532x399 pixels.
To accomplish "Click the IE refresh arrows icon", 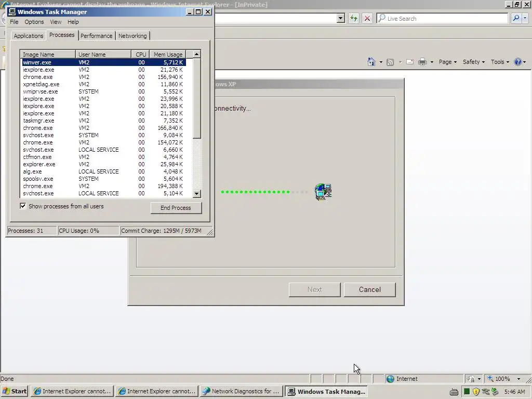I will pyautogui.click(x=353, y=18).
